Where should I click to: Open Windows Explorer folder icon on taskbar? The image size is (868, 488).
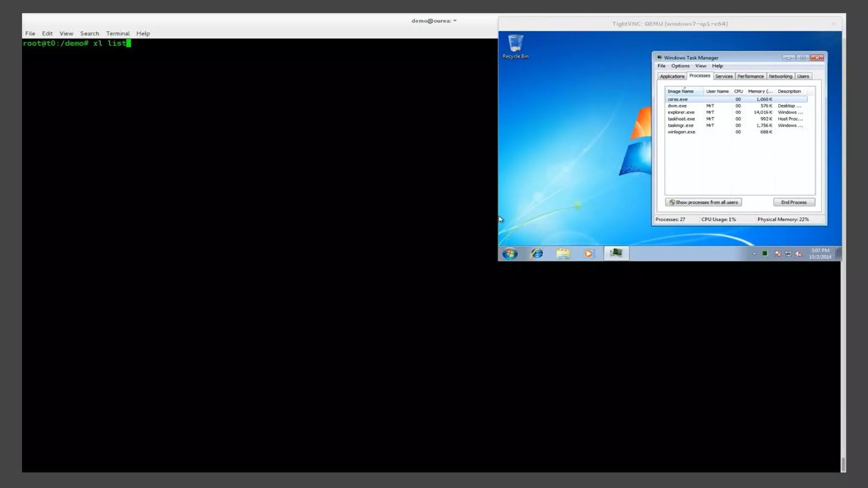pos(563,253)
